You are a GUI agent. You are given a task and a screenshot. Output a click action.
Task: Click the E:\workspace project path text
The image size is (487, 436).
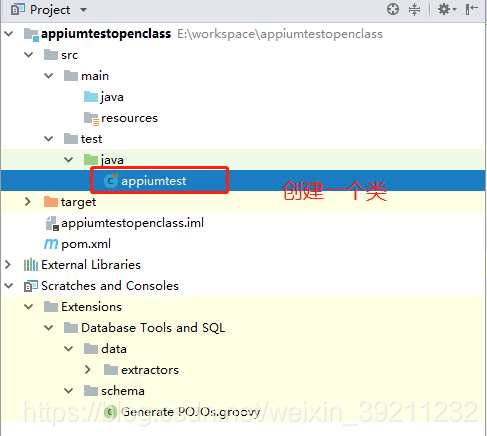[280, 34]
